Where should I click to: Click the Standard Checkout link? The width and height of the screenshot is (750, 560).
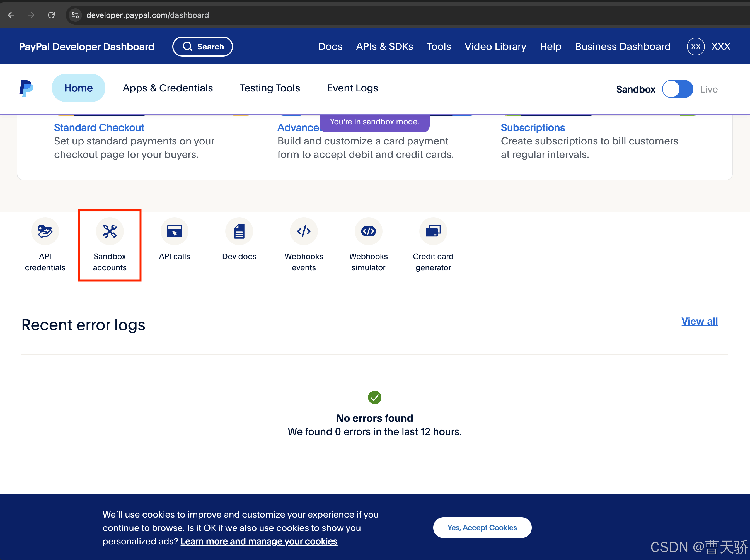pyautogui.click(x=99, y=128)
